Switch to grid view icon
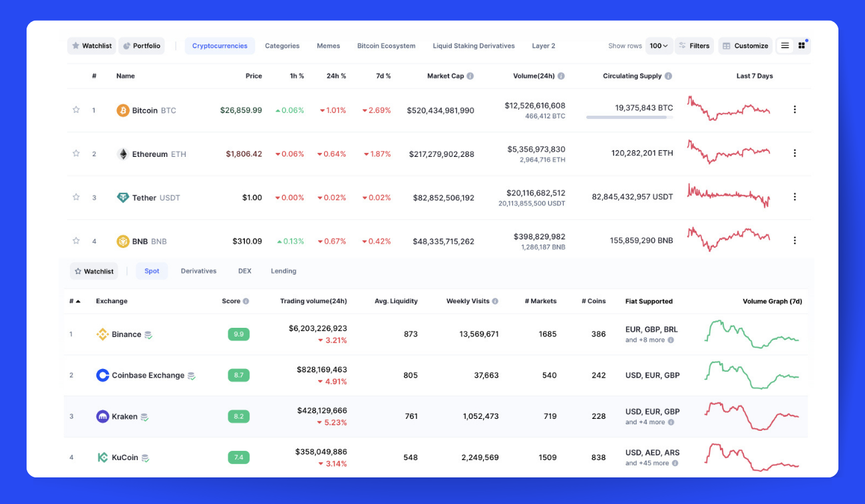865x504 pixels. pyautogui.click(x=802, y=46)
